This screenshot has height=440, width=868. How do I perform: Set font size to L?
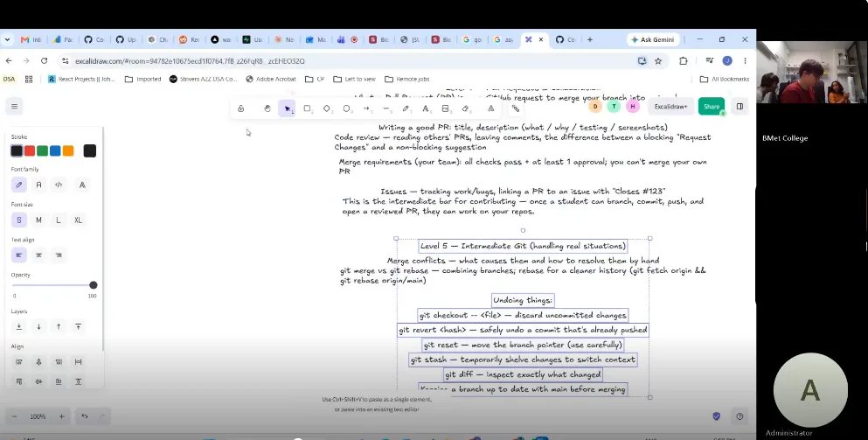tap(59, 220)
